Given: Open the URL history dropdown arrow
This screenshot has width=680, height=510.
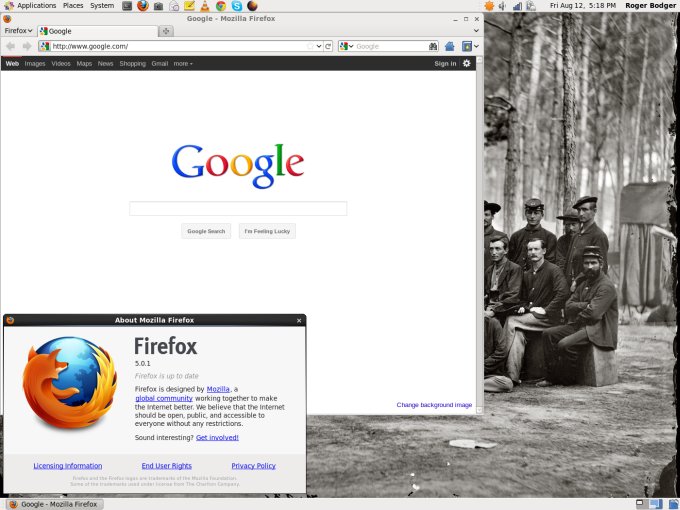Looking at the screenshot, I should [319, 46].
